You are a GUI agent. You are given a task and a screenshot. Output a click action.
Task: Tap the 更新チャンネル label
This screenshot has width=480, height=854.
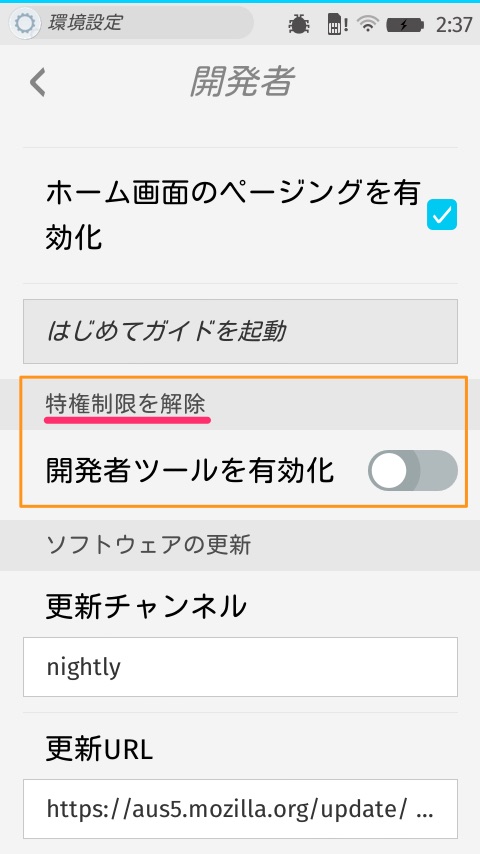tap(146, 606)
